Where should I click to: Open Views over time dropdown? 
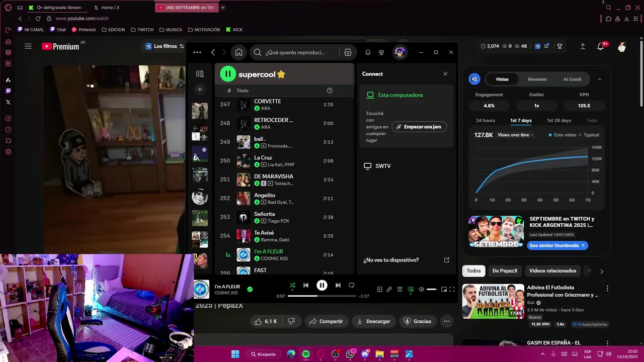pos(516,135)
